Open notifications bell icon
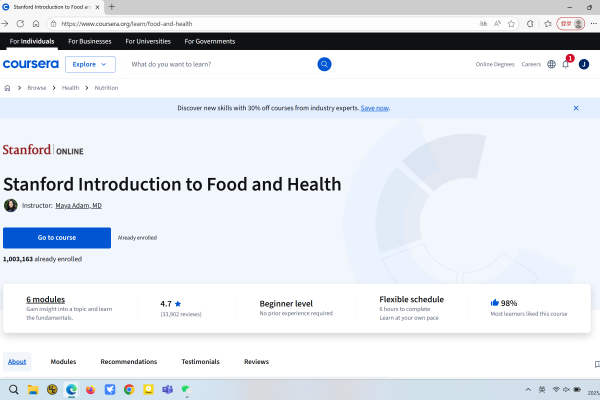Image resolution: width=600 pixels, height=400 pixels. point(566,64)
